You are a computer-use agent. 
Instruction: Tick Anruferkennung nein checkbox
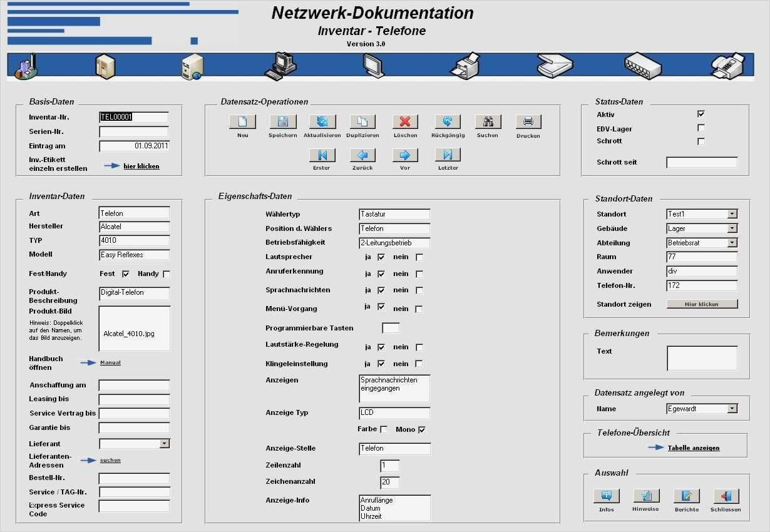point(419,274)
